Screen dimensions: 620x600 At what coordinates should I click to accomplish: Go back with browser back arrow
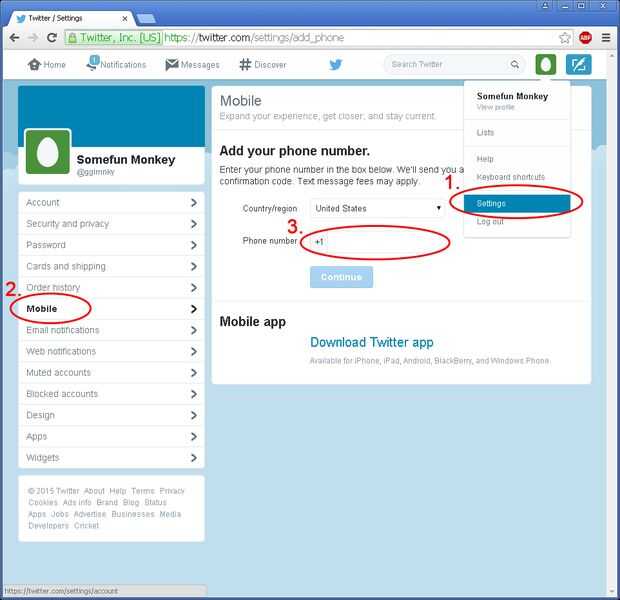15,38
